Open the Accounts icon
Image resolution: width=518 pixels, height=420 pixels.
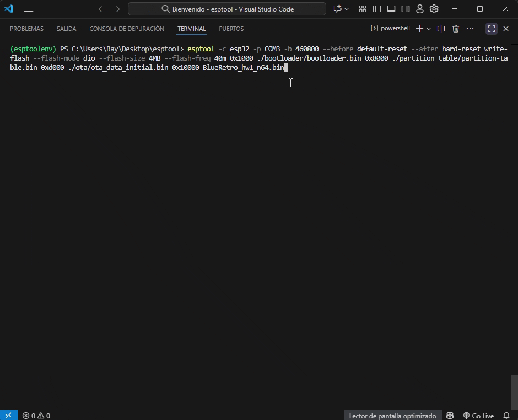coord(420,9)
